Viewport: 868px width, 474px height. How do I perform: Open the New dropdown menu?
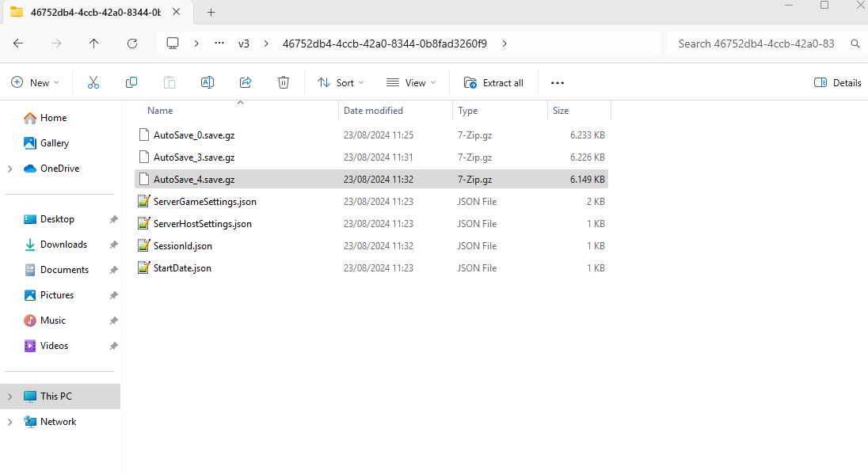click(x=35, y=83)
